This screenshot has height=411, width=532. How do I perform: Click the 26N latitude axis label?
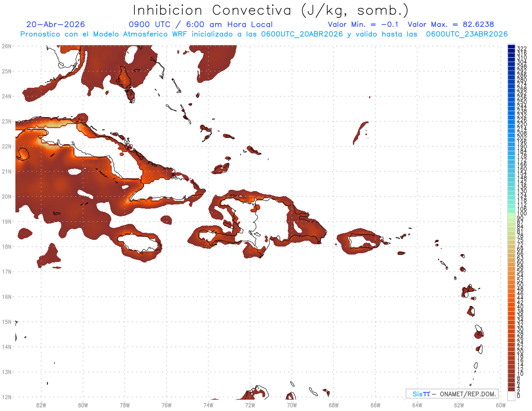point(7,46)
